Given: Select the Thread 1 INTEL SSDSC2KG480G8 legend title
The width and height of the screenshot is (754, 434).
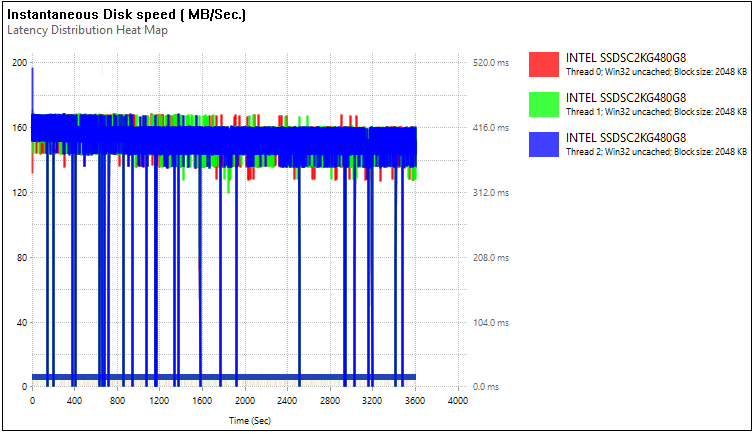Looking at the screenshot, I should point(626,98).
